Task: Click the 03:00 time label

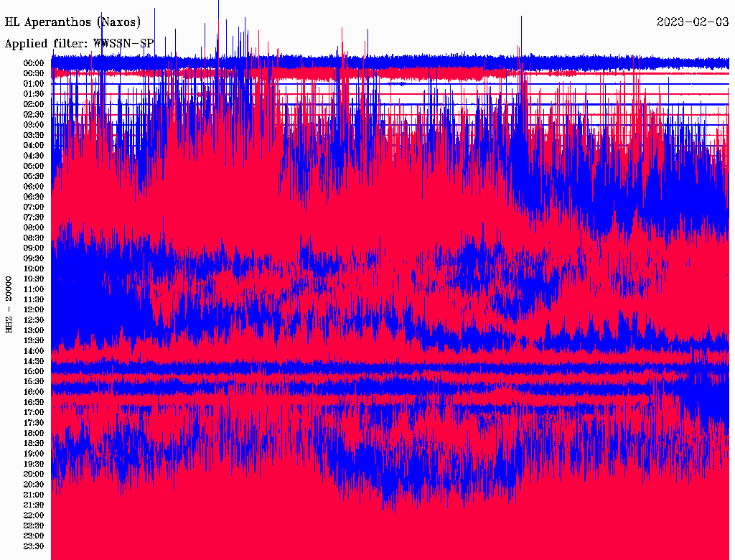Action: tap(34, 125)
